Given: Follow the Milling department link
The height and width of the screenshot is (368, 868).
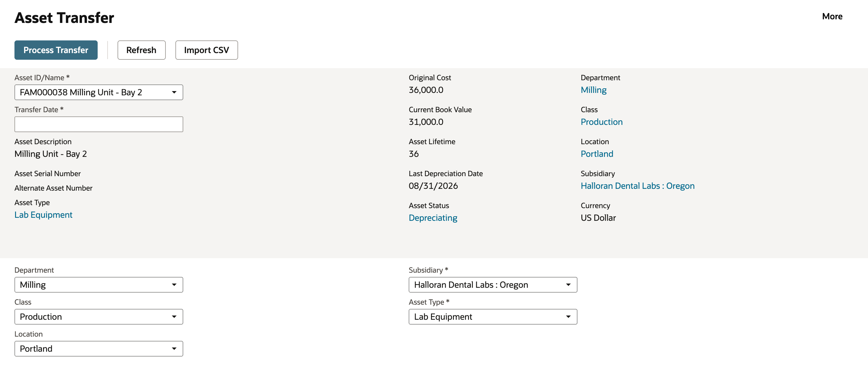Looking at the screenshot, I should coord(594,90).
